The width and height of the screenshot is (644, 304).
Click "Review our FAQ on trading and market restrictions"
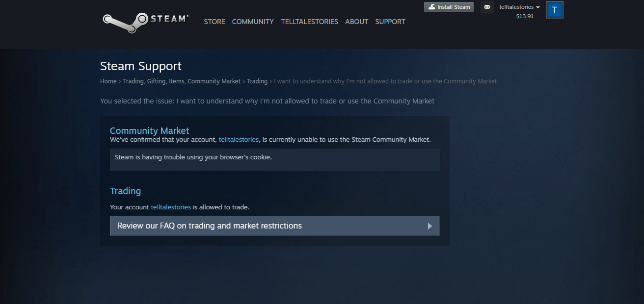tap(209, 226)
